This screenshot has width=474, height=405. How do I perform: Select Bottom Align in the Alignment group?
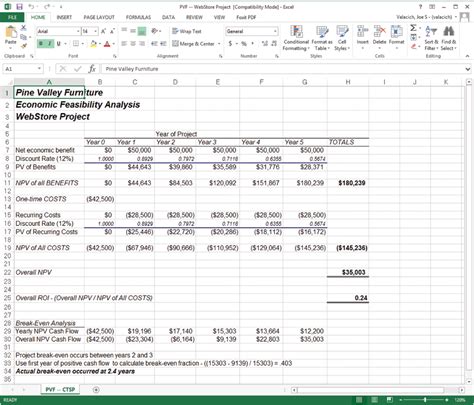142,31
